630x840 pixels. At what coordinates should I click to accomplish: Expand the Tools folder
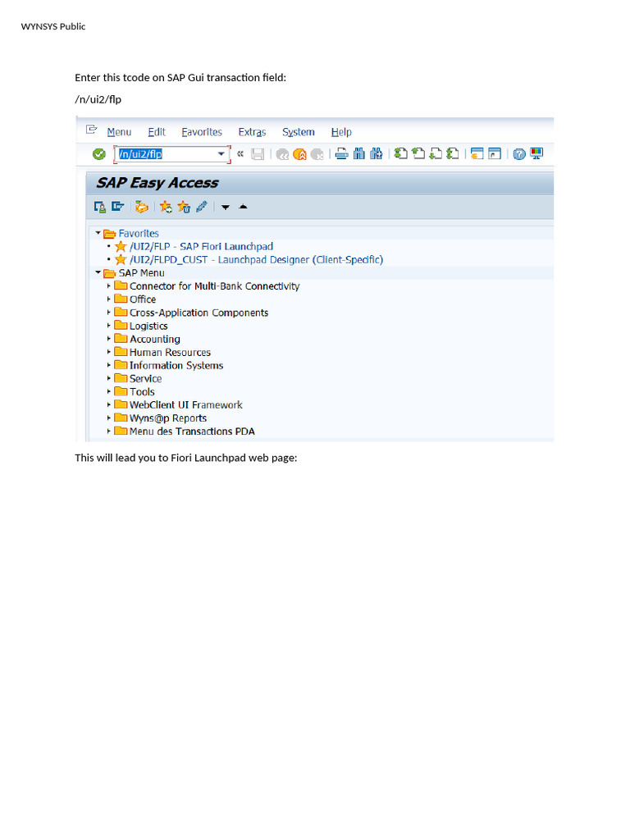click(x=109, y=391)
